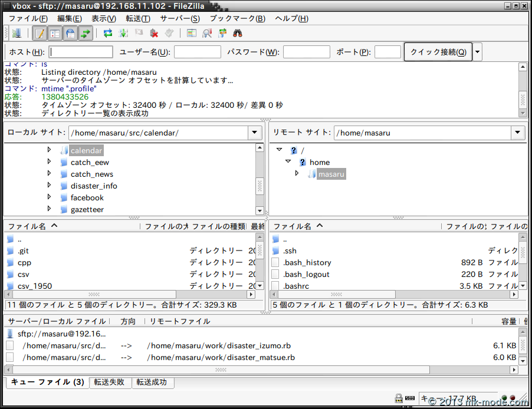This screenshot has height=409, width=532.
Task: Toggle the transfer queue display button
Action: (86, 34)
